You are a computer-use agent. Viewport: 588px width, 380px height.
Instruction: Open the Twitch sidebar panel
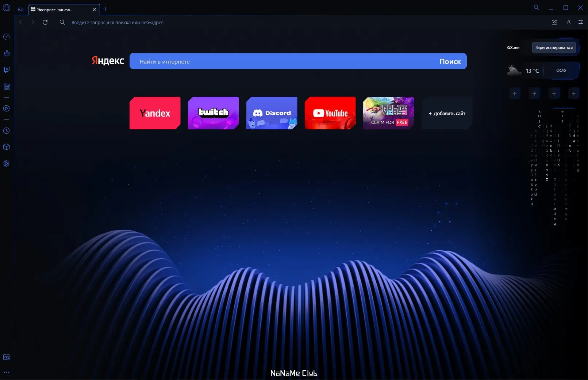pyautogui.click(x=7, y=70)
